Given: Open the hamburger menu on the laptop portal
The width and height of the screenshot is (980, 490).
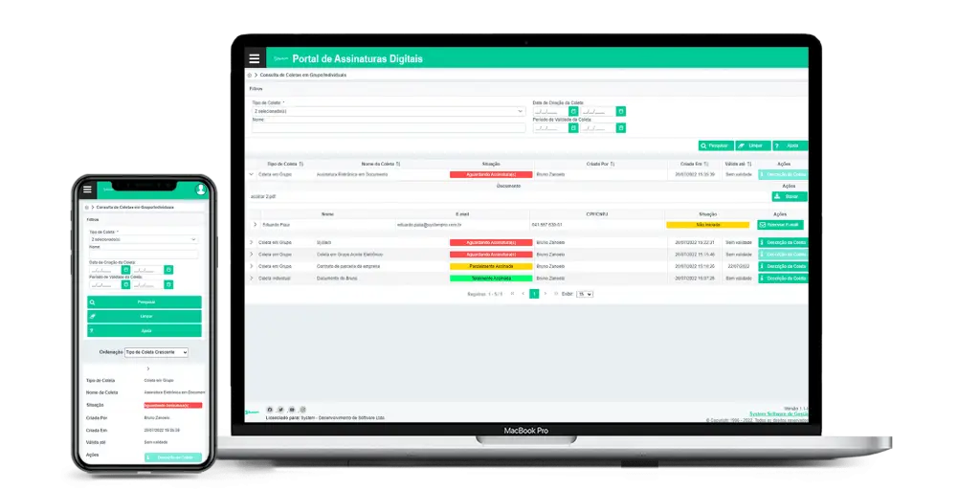Looking at the screenshot, I should point(254,58).
